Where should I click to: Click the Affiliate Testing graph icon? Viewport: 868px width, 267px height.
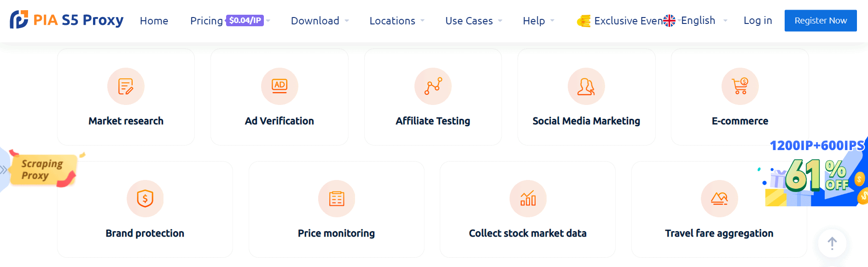[x=433, y=87]
